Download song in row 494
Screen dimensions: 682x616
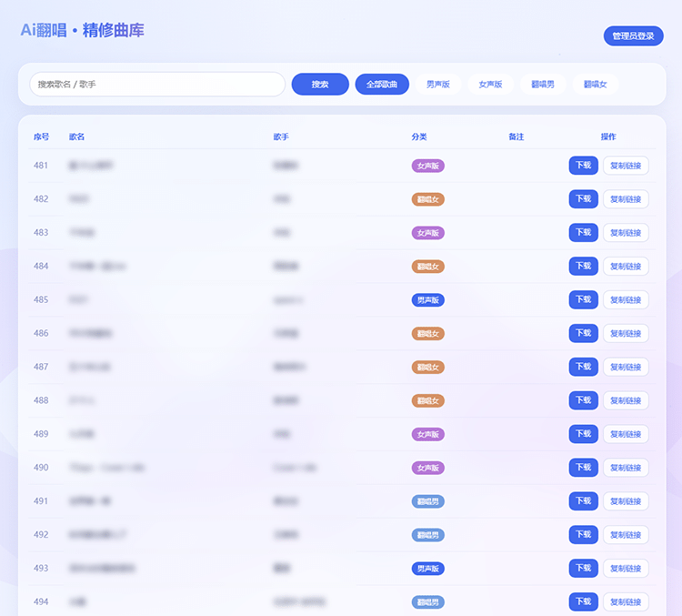pos(583,601)
